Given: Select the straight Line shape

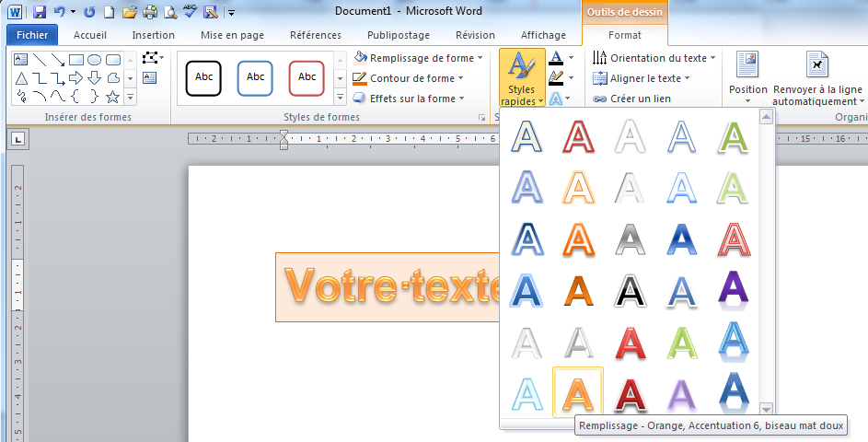Looking at the screenshot, I should (x=40, y=60).
